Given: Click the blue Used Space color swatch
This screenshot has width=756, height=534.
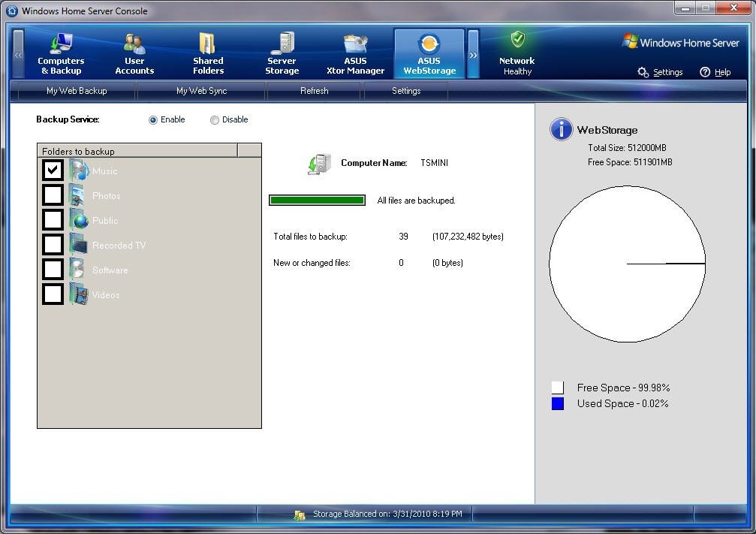Looking at the screenshot, I should coord(557,404).
